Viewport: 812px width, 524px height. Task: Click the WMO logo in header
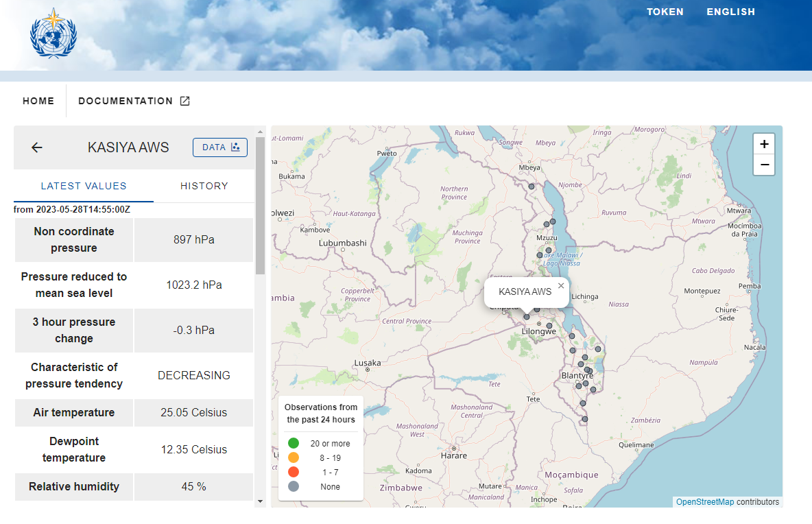53,34
